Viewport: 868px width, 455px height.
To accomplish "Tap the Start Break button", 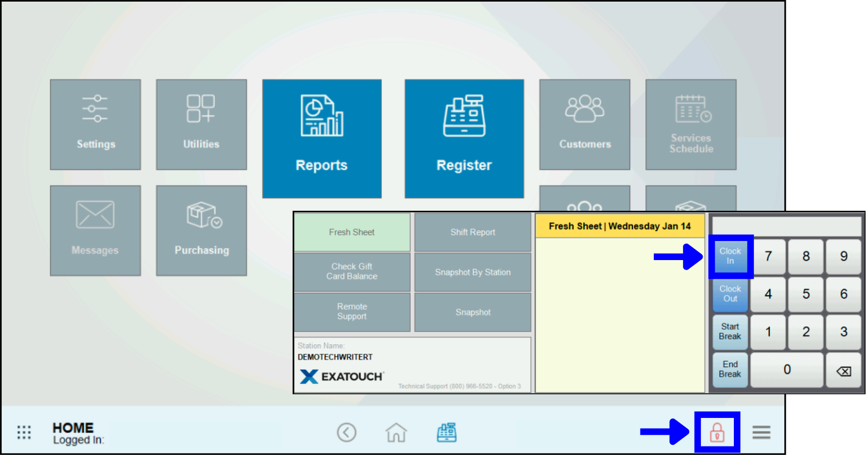I will coord(730,332).
